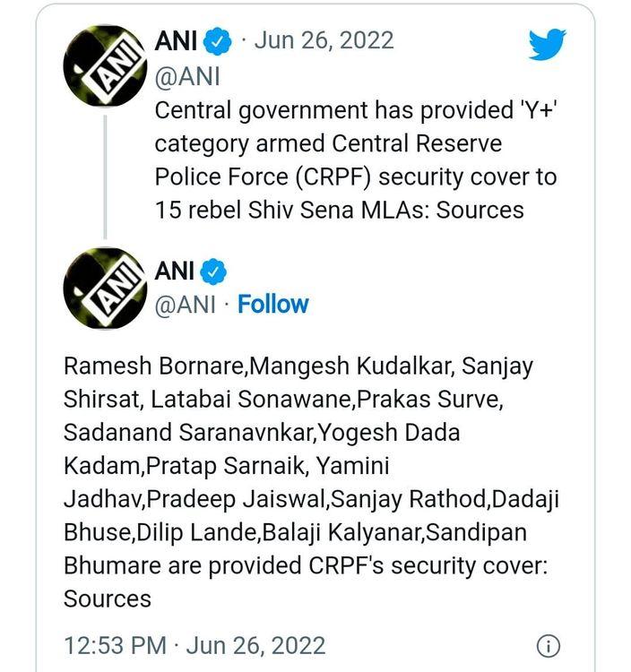Viewport: 631px width, 672px height.
Task: Follow the ANI account
Action: pos(272,305)
